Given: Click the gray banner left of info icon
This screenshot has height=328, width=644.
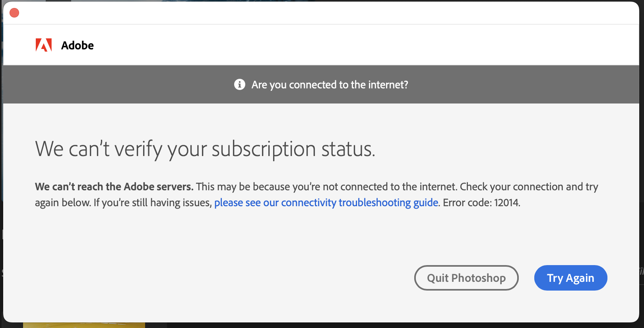Looking at the screenshot, I should tap(118, 84).
